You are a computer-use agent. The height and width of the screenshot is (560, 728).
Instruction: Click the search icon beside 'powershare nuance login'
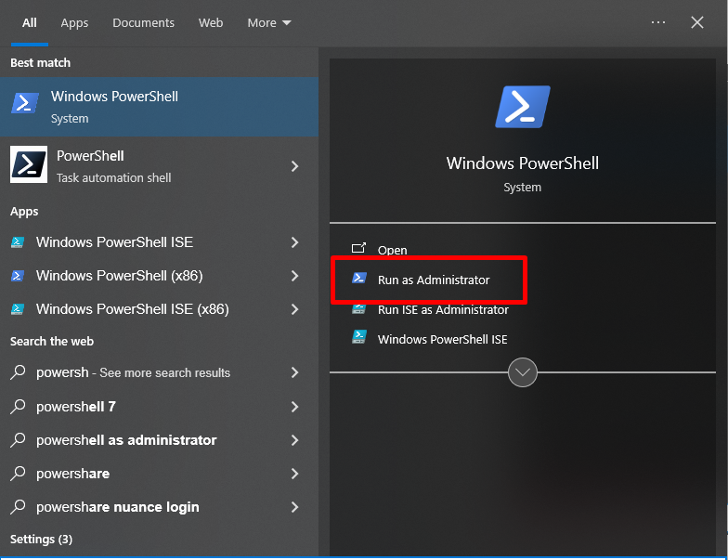click(18, 507)
